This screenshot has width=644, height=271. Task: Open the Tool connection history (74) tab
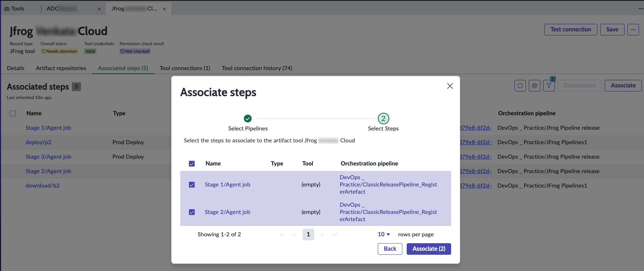[x=257, y=68]
